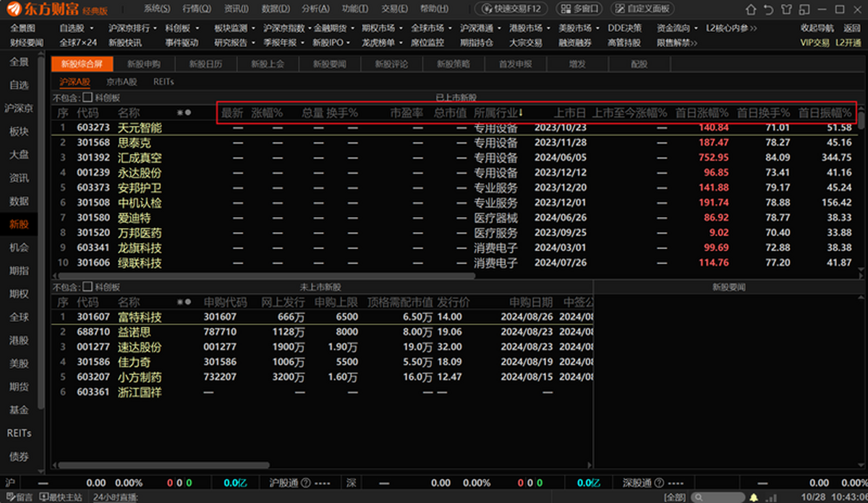Click the undo back arrow icon
This screenshot has width=868, height=503.
[x=770, y=9]
